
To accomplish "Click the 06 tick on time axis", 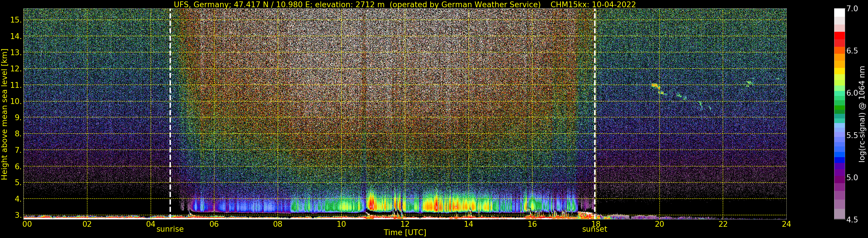I will point(214,224).
